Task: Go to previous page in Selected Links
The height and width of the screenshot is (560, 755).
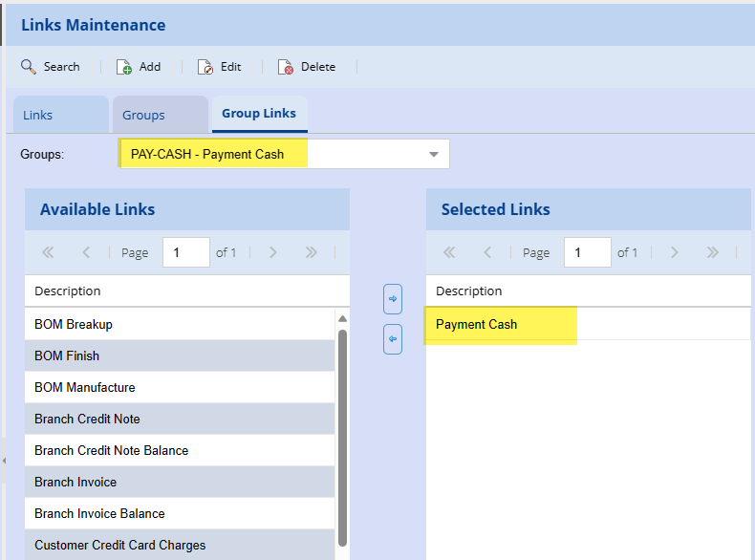Action: click(487, 253)
